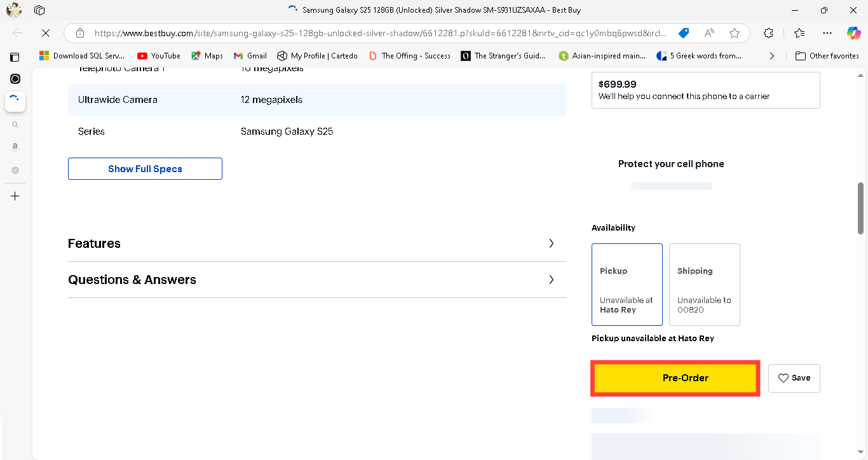The height and width of the screenshot is (460, 868).
Task: Click the Ultrawide Camera spec row
Action: click(316, 100)
